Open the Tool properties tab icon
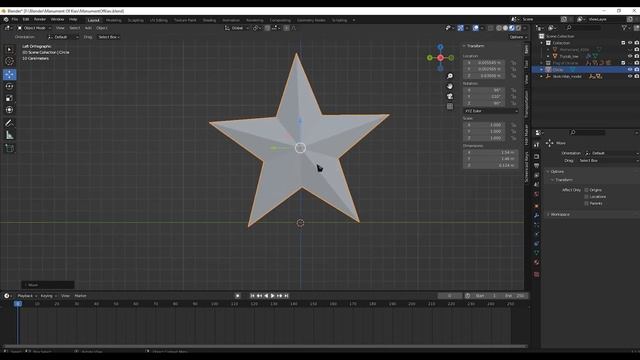This screenshot has width=640, height=360. 536,144
